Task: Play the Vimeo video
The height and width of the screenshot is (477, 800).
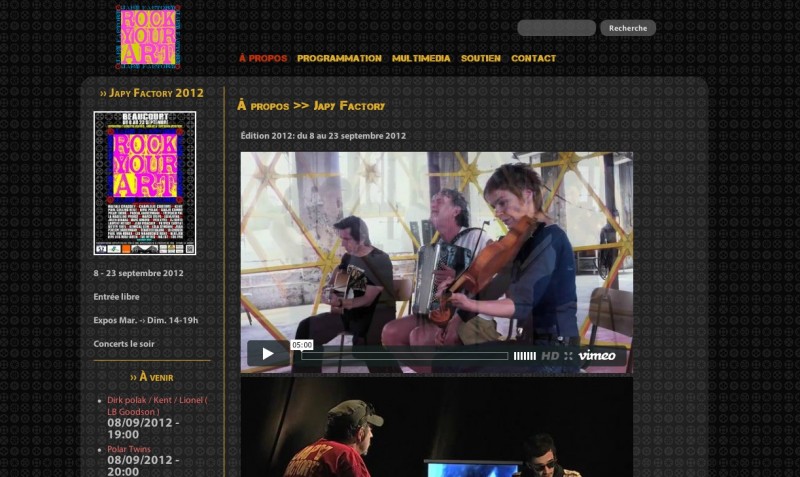Action: (267, 354)
